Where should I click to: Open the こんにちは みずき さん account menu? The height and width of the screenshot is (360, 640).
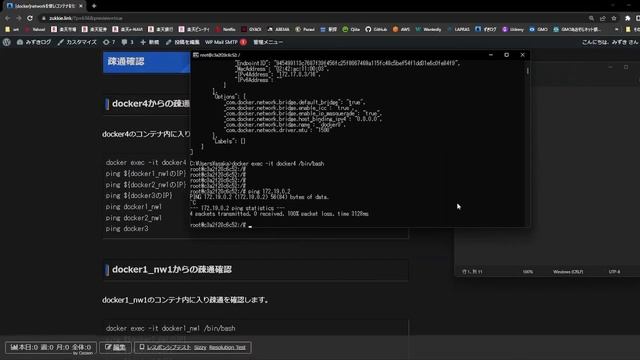[609, 42]
